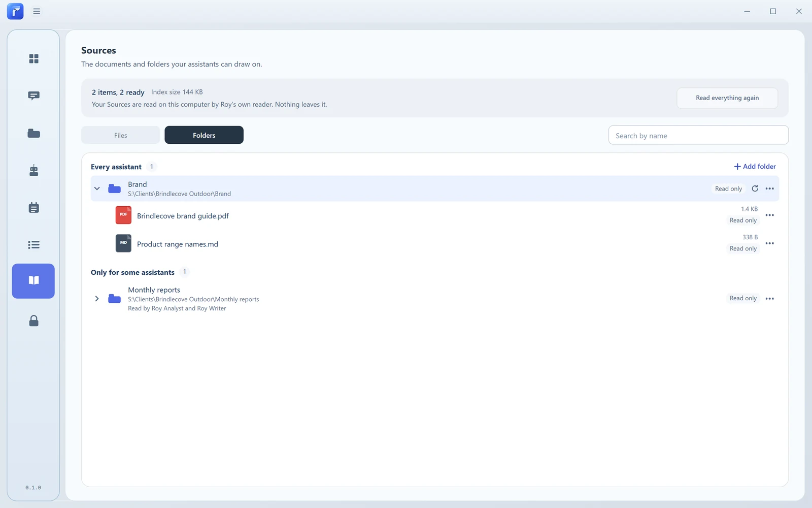Open the folder icon in sidebar
Screen dimensions: 812x508
[33, 133]
